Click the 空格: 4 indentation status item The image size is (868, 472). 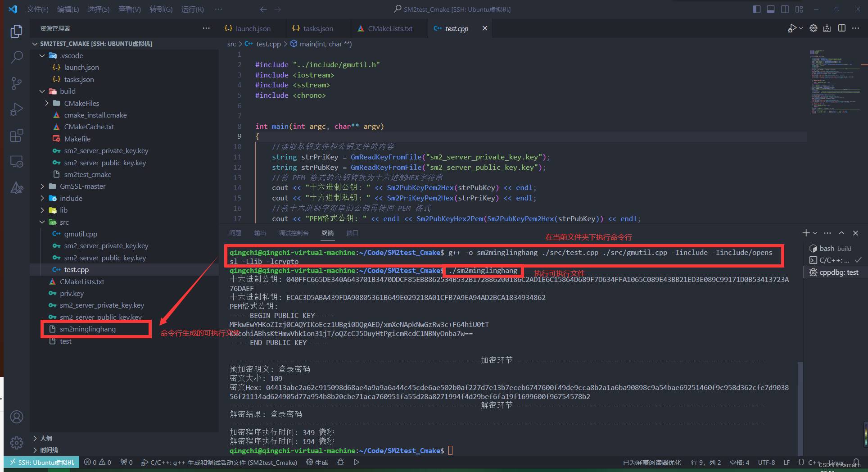pyautogui.click(x=739, y=462)
